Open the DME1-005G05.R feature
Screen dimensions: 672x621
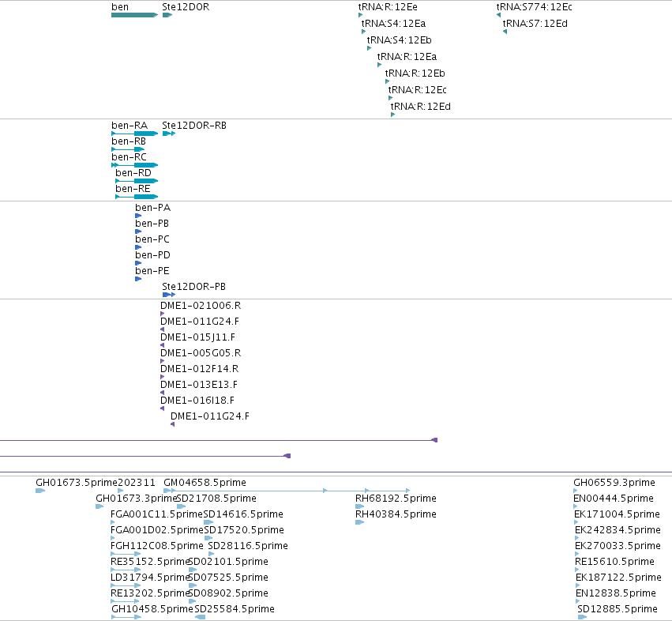point(201,353)
